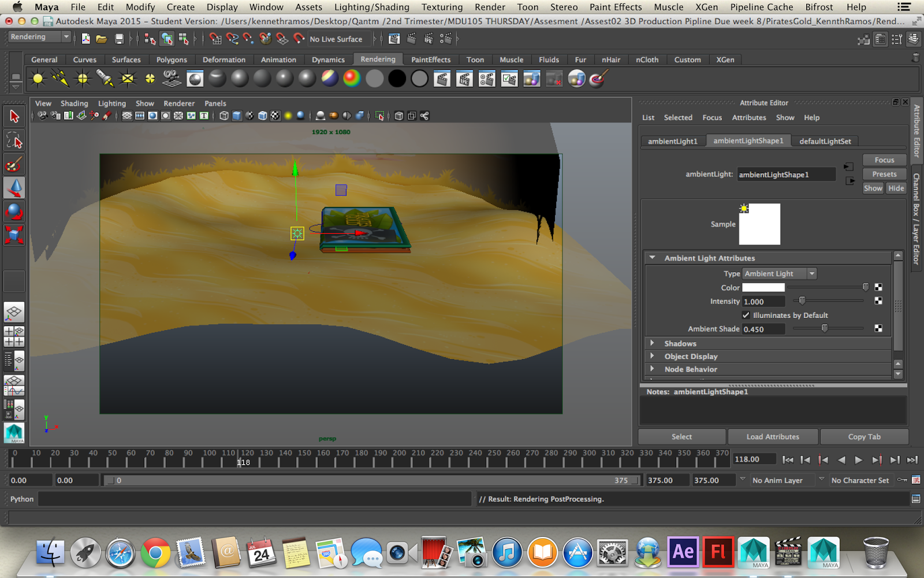924x578 pixels.
Task: Switch to the Polygons shelf tab
Action: click(x=172, y=60)
